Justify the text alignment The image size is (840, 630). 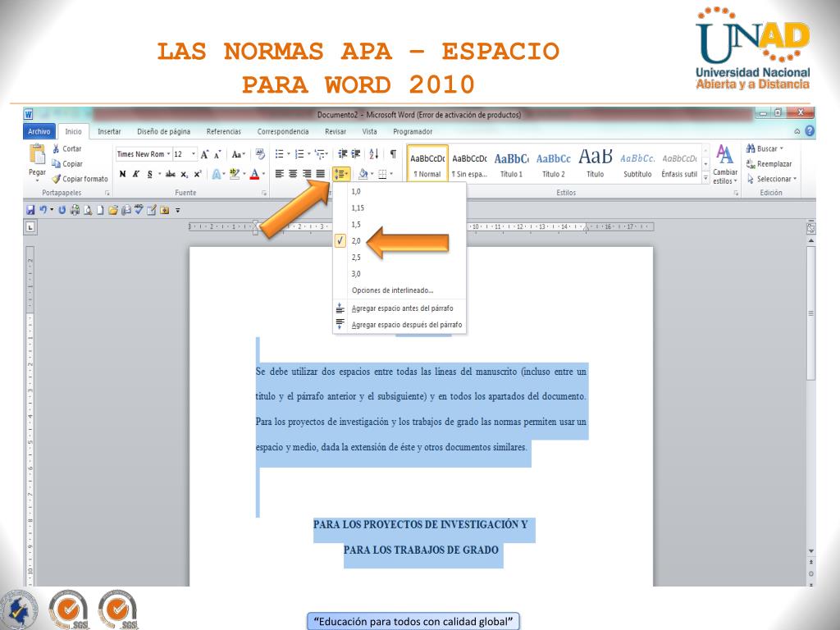pyautogui.click(x=320, y=174)
